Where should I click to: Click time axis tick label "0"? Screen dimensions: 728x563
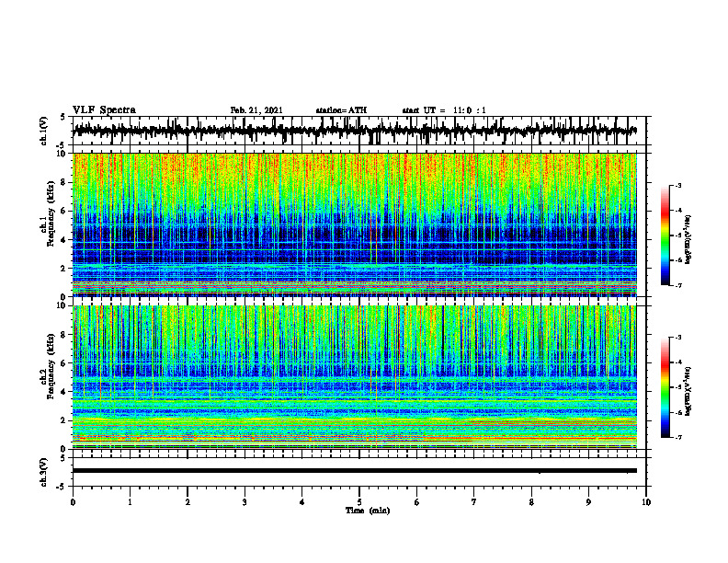click(x=73, y=502)
